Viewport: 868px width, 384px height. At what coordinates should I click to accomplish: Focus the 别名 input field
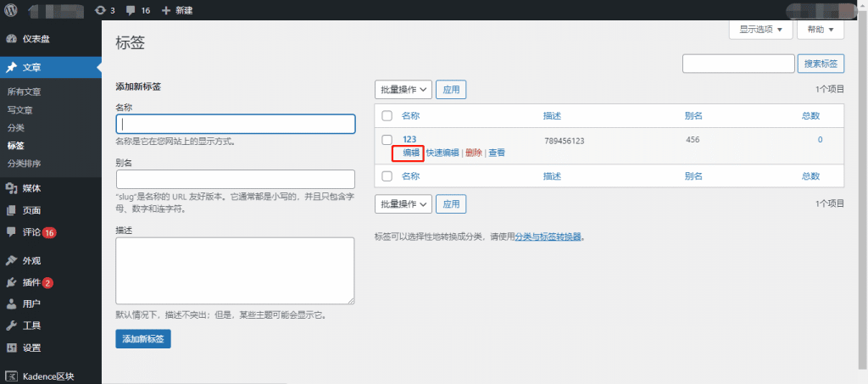(236, 179)
